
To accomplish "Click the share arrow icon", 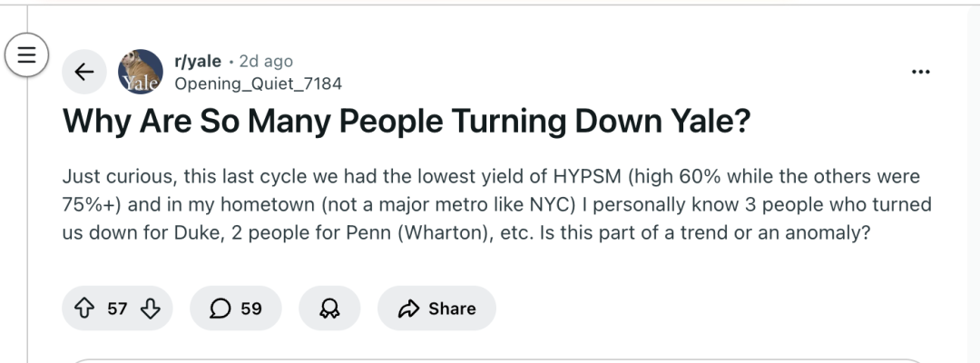I will point(407,309).
